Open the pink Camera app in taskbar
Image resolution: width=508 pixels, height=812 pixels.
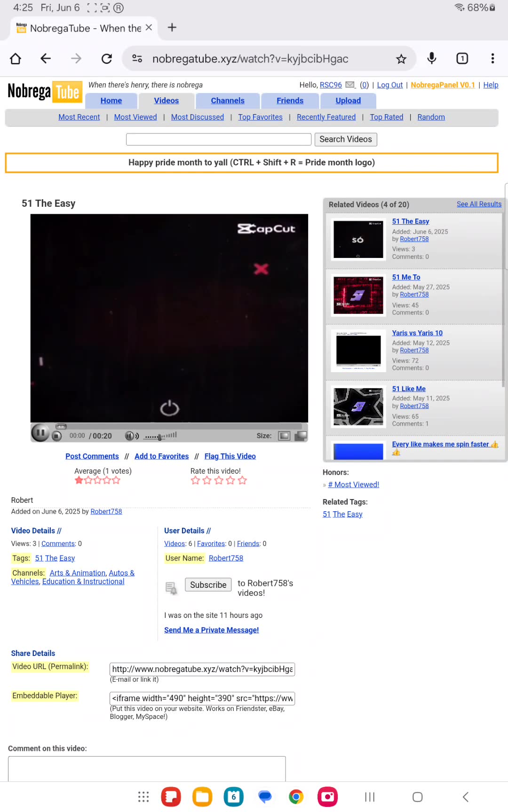coord(328,797)
